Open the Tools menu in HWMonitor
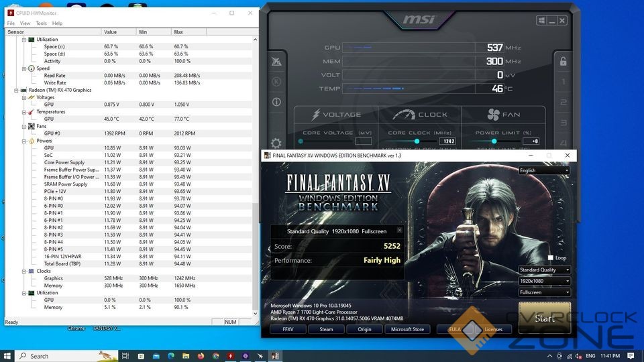The width and height of the screenshot is (644, 362). click(x=42, y=23)
